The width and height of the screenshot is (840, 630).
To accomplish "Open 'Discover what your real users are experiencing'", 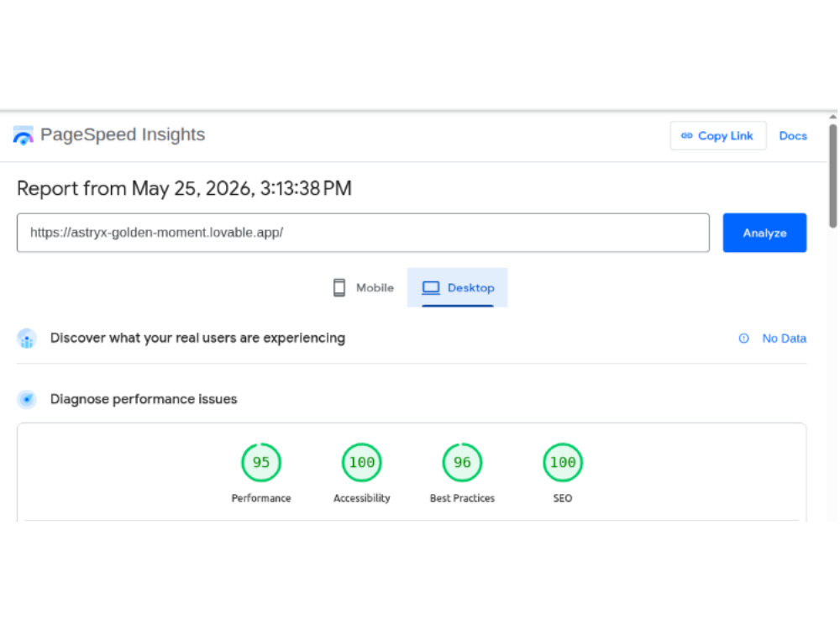I will 197,338.
